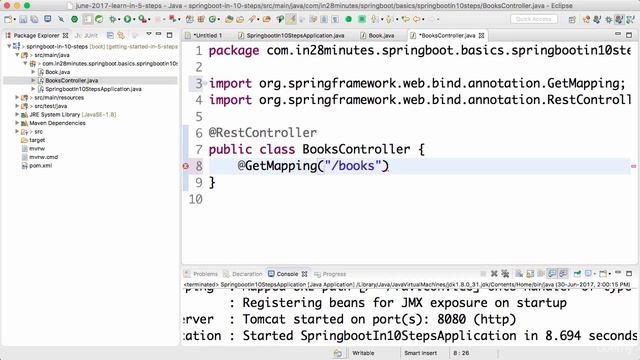The height and width of the screenshot is (360, 640).
Task: Expand the src/main/resources folder
Action: coord(17,98)
